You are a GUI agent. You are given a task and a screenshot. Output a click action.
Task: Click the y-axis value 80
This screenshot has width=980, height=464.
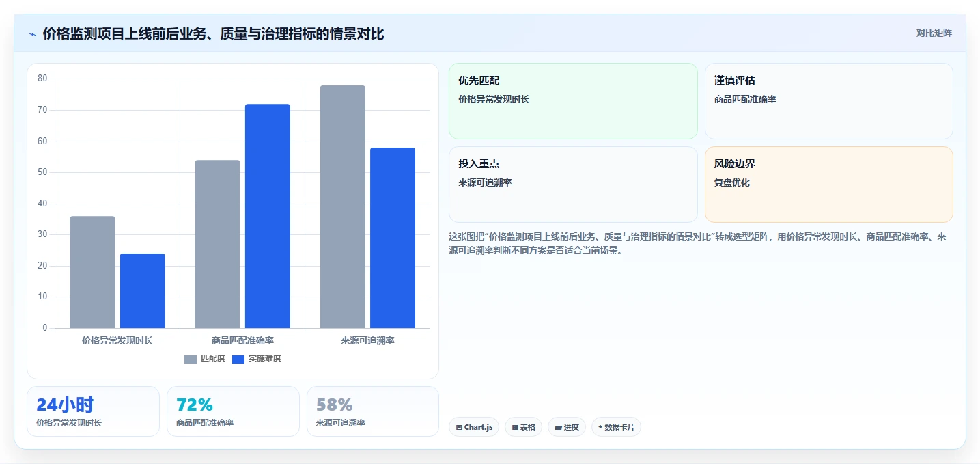click(x=42, y=79)
